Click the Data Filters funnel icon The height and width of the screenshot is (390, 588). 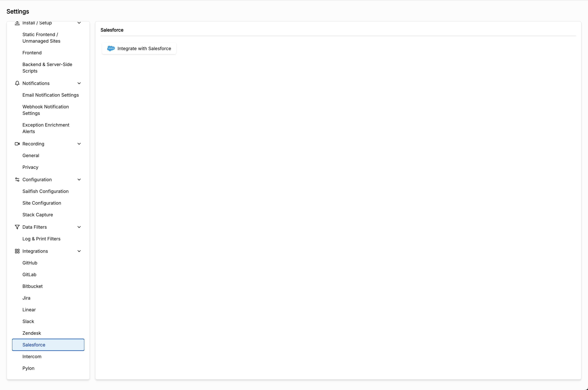pyautogui.click(x=17, y=227)
